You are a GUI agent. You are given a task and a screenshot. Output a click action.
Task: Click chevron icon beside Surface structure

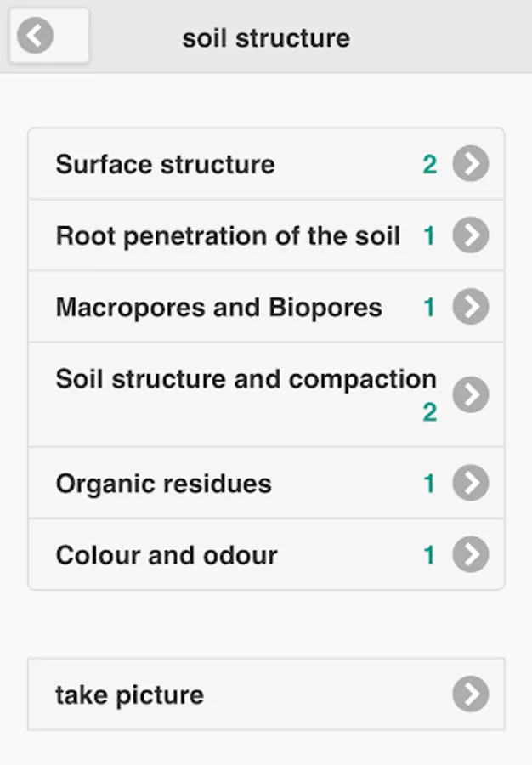click(x=470, y=164)
